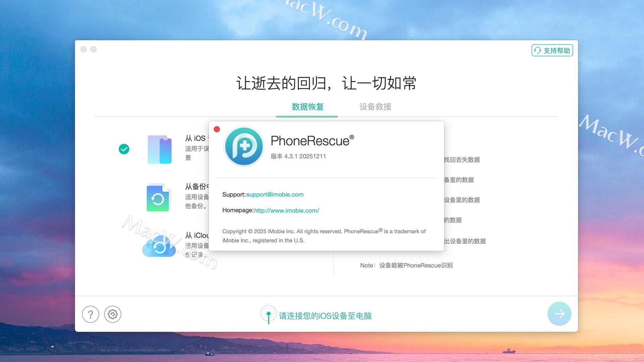The image size is (644, 362).
Task: Select the 从 iCloud recovery option text
Action: [197, 235]
